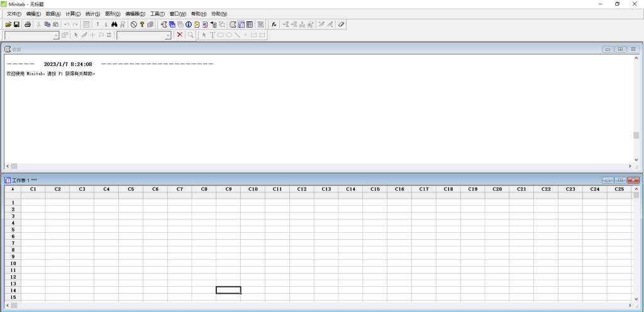The width and height of the screenshot is (644, 312).
Task: Select row 7 header in worksheet
Action: pyautogui.click(x=12, y=243)
